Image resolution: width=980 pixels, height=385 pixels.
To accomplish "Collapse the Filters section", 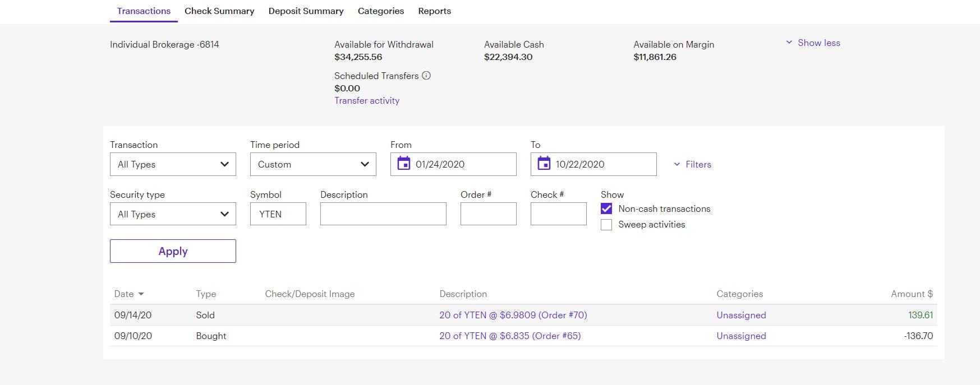I will (x=692, y=164).
